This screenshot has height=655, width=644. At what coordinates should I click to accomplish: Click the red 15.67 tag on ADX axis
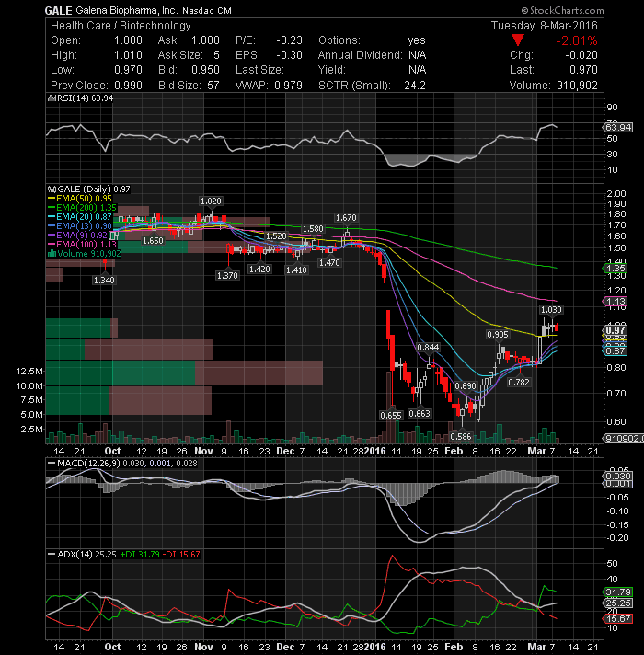click(618, 618)
